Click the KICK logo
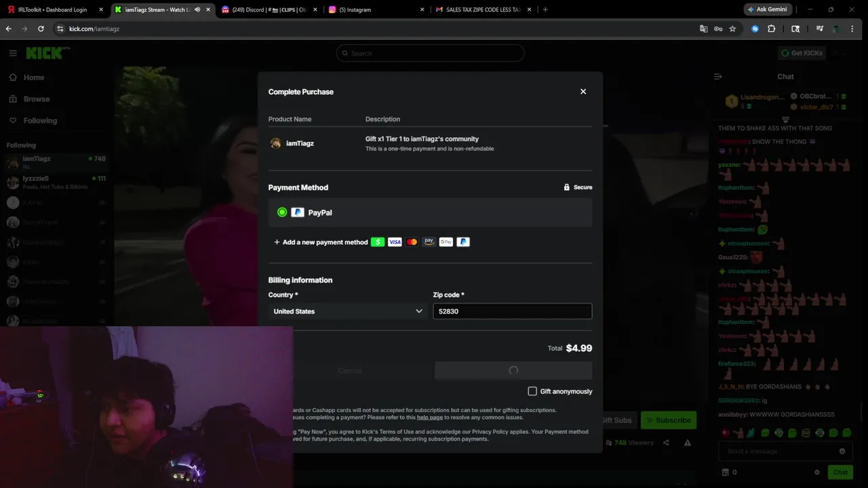This screenshot has width=868, height=488. [x=47, y=53]
